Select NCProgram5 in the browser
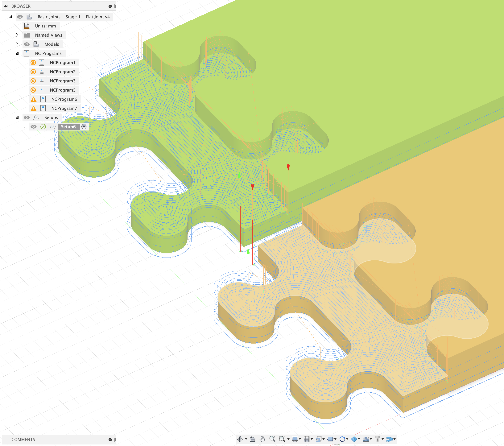Image resolution: width=504 pixels, height=446 pixels. click(63, 90)
